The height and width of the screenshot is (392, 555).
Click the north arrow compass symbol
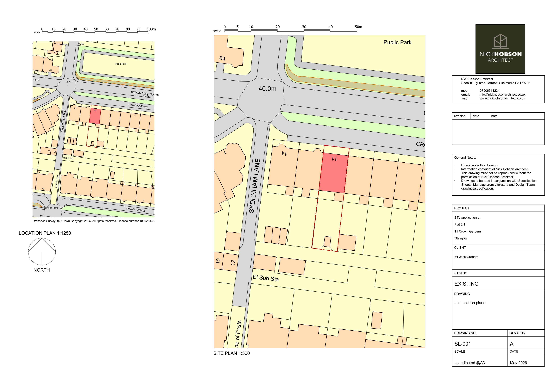pos(42,252)
